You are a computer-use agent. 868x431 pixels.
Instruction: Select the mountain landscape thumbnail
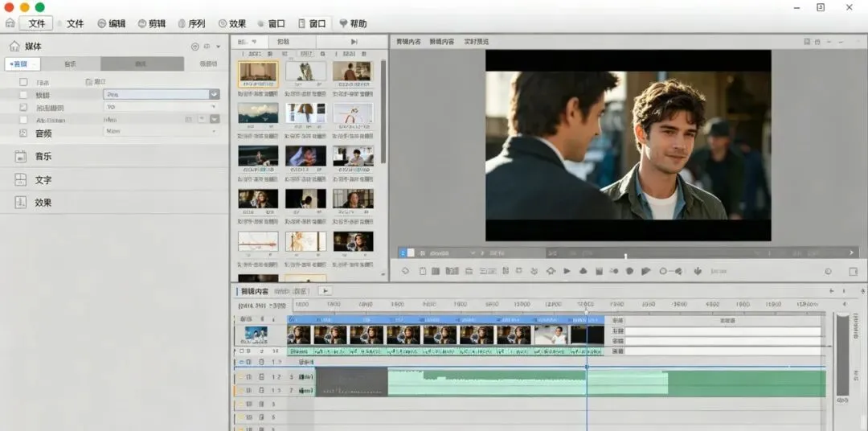(258, 113)
